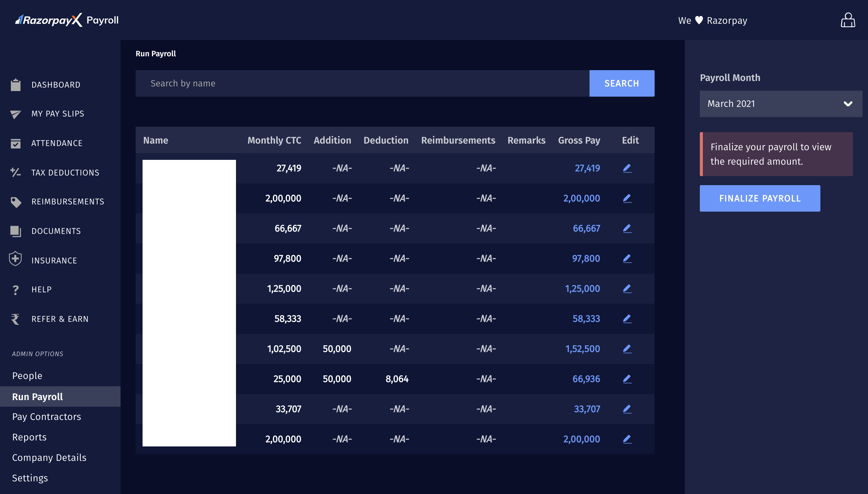868x494 pixels.
Task: Click the Insurance navigation icon
Action: [x=15, y=260]
